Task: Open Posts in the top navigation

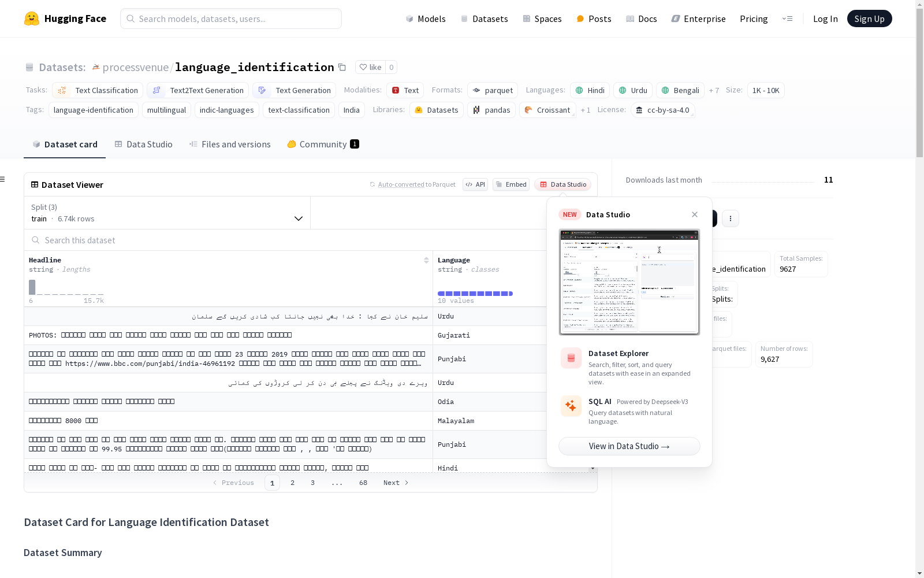Action: tap(594, 18)
